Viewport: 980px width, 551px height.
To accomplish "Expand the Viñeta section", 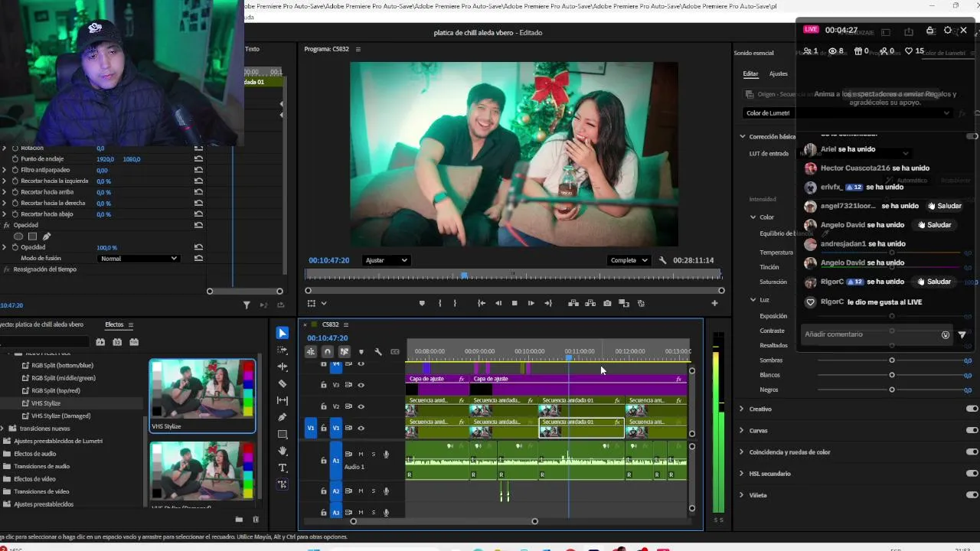I will coord(742,494).
